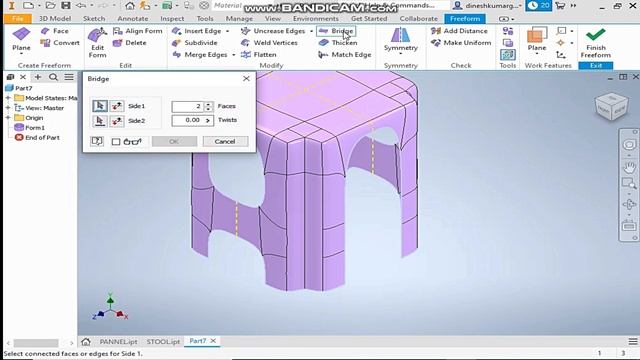The width and height of the screenshot is (640, 360).
Task: Choose the Make Uniform tool
Action: click(x=461, y=43)
